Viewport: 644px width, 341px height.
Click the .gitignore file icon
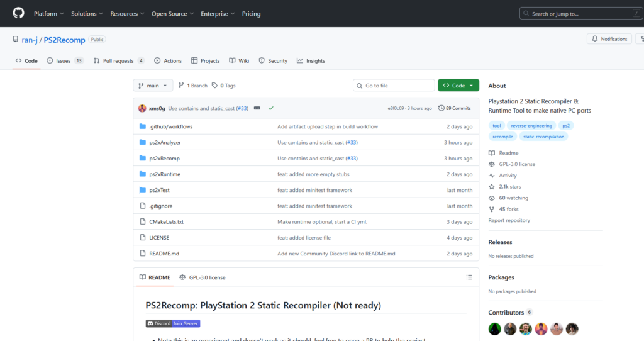pyautogui.click(x=143, y=206)
